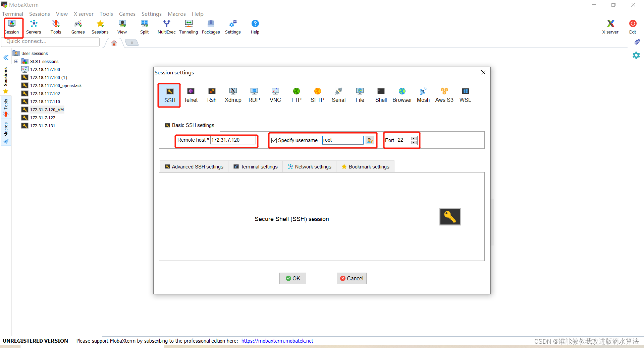The width and height of the screenshot is (644, 348).
Task: Toggle the Specify username checkbox
Action: pyautogui.click(x=274, y=140)
